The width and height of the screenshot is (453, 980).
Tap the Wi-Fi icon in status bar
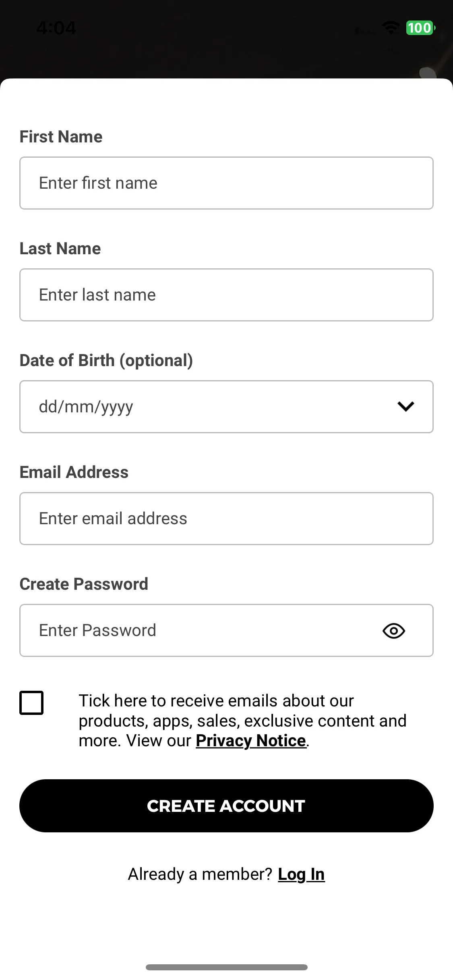(x=390, y=28)
